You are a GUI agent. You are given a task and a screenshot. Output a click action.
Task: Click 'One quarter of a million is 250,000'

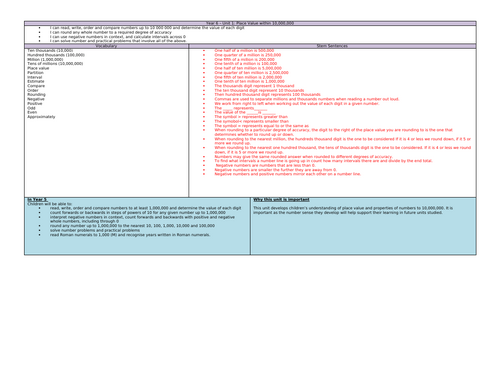click(248, 55)
